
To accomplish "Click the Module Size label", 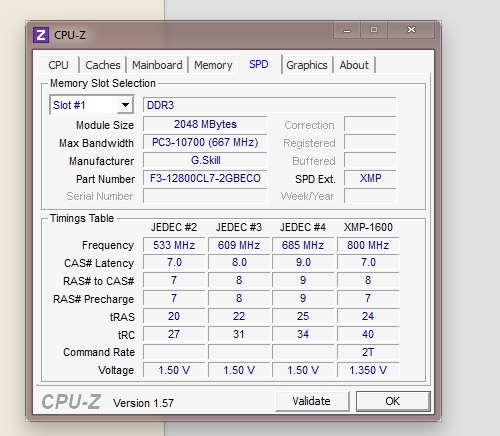I will (105, 125).
